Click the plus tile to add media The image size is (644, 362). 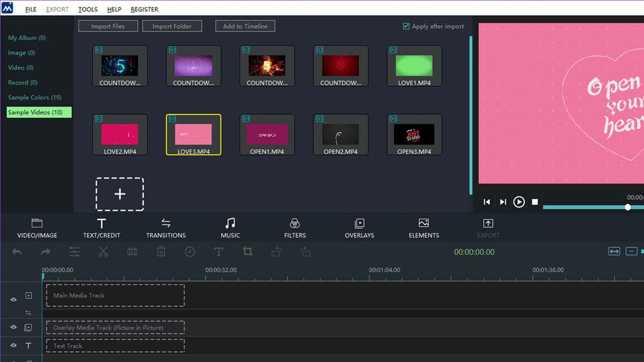pyautogui.click(x=120, y=194)
